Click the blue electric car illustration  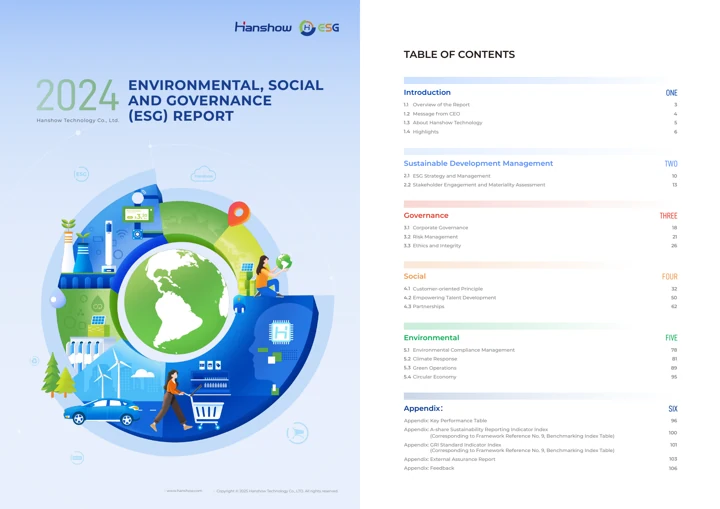pos(102,411)
